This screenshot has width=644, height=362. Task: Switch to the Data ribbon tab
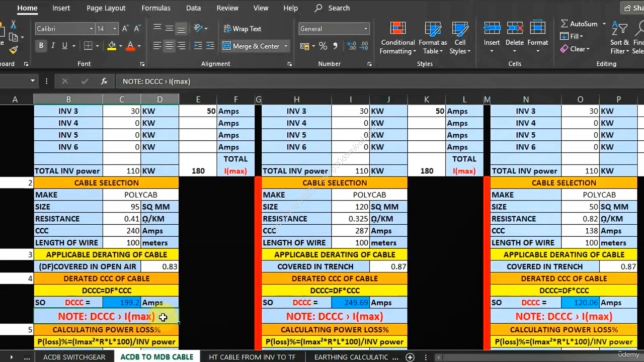point(193,8)
